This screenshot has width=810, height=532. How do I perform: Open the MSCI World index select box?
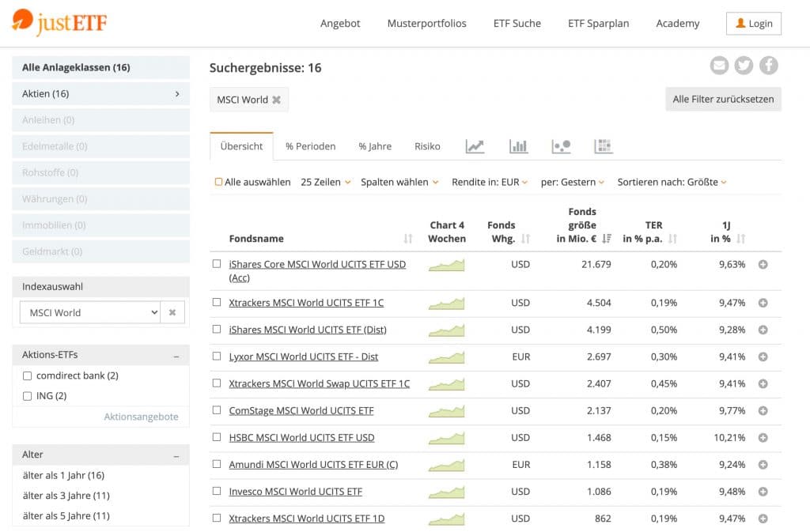tap(90, 313)
